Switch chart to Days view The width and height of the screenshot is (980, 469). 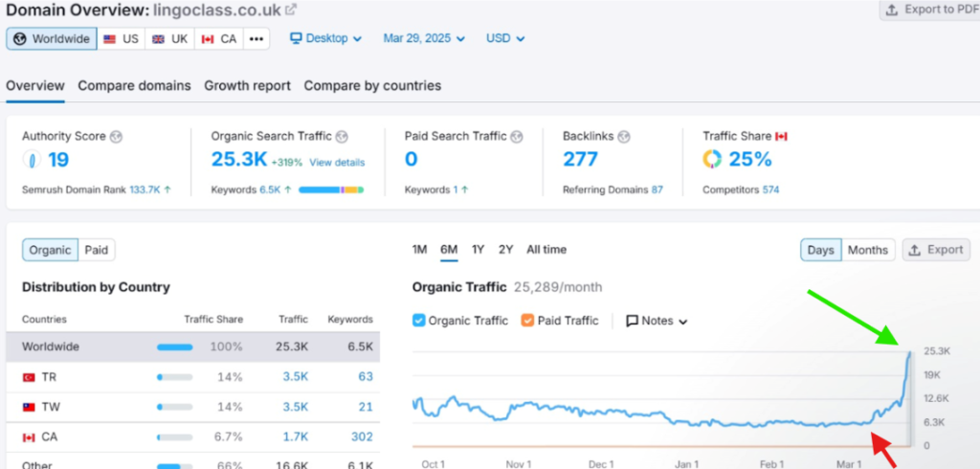[820, 250]
